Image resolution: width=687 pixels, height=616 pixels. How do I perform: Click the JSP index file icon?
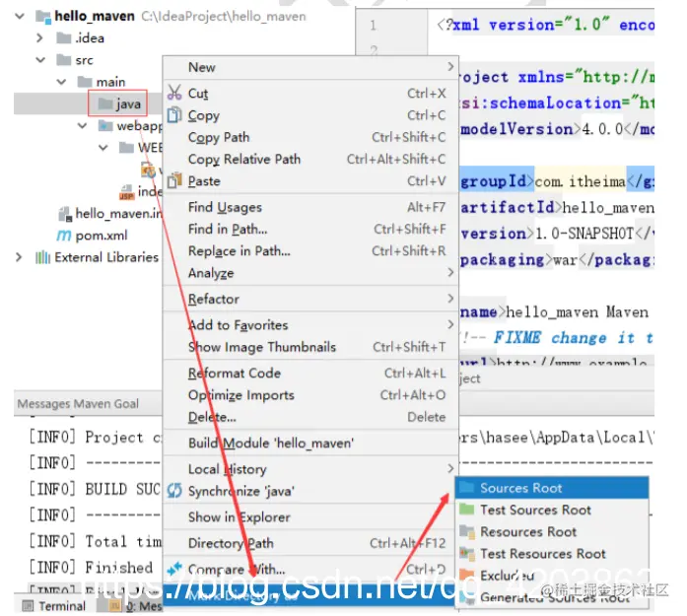tap(126, 191)
